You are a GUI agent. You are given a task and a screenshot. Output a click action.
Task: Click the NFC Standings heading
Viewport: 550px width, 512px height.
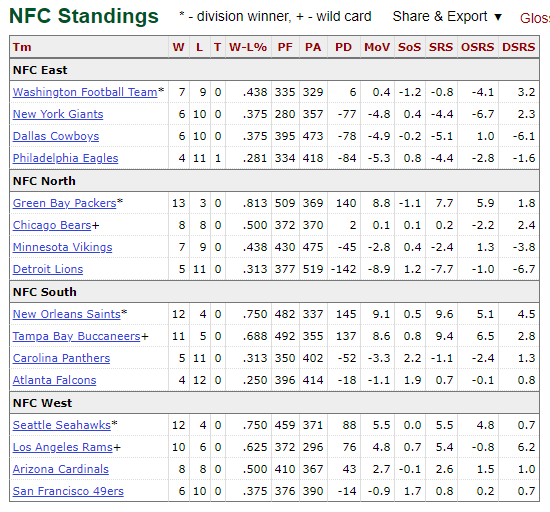coord(83,16)
